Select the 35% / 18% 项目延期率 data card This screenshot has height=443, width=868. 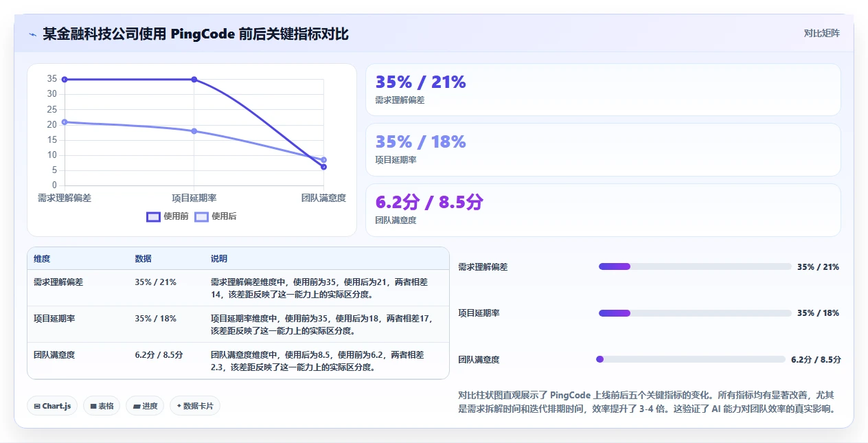click(x=603, y=150)
